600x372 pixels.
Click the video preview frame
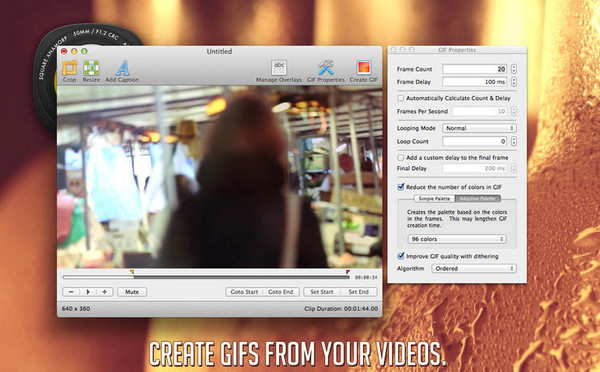tap(220, 176)
